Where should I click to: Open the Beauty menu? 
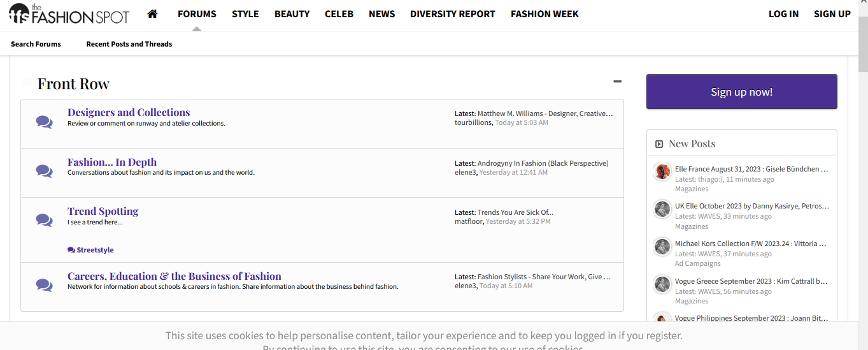pos(292,14)
